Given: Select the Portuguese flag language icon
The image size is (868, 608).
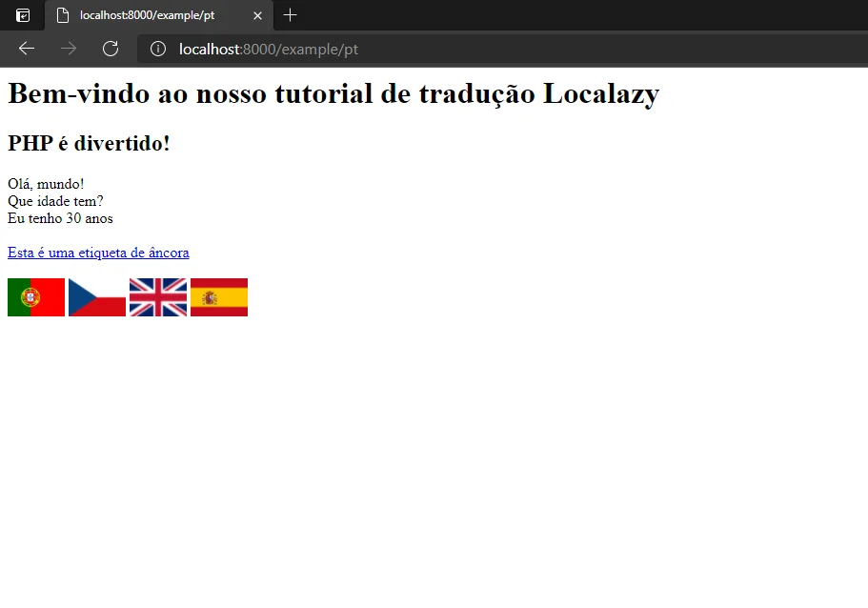Looking at the screenshot, I should click(x=35, y=296).
